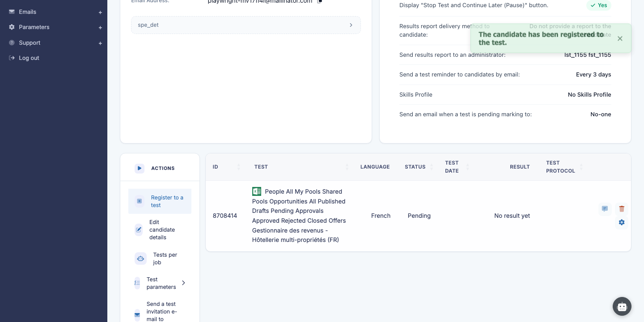Copy the email address with the copy icon

pyautogui.click(x=319, y=1)
